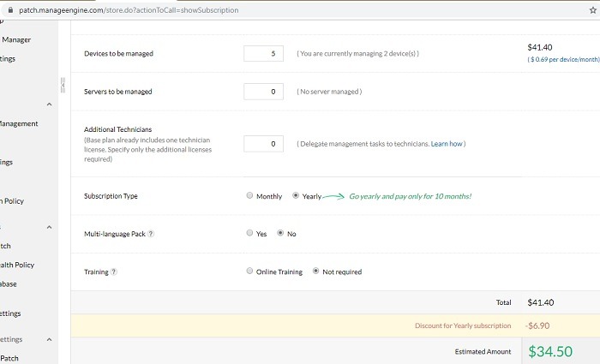Click the 'Estimated Amount' label

[483, 351]
